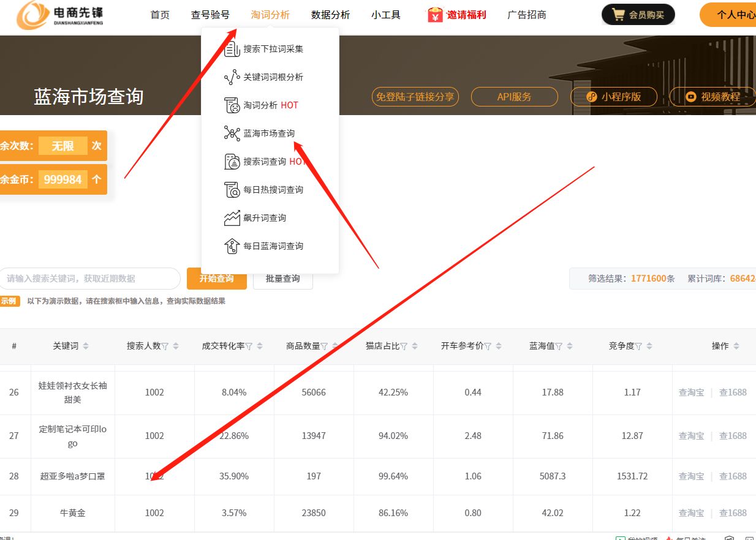Screen dimensions: 756x540
Task: Open 淘词分析 navigation menu
Action: point(270,15)
